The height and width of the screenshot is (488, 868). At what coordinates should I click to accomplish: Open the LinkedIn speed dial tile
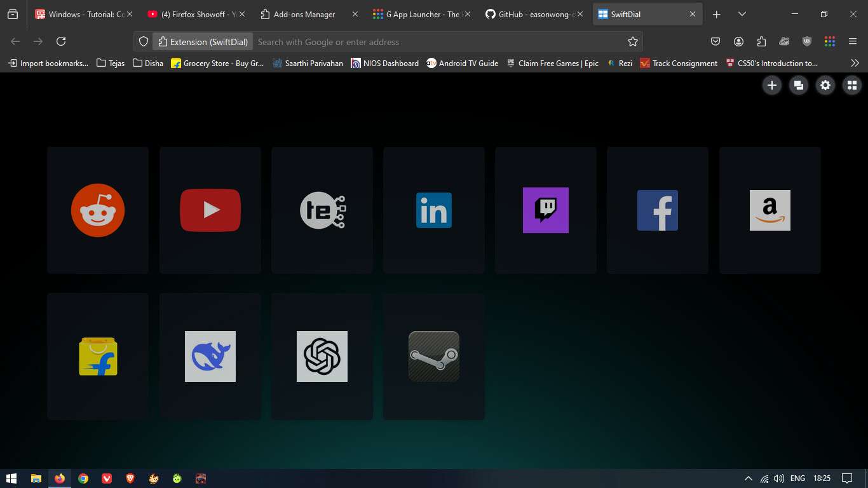(x=434, y=210)
